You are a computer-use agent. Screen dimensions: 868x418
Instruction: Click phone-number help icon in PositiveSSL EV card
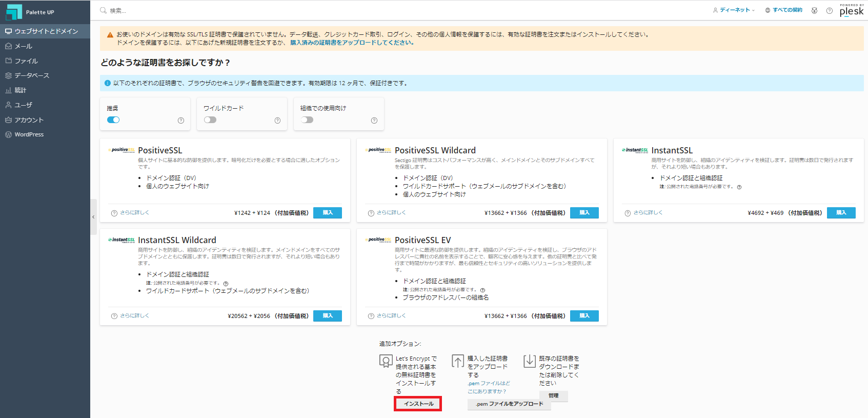(x=483, y=290)
